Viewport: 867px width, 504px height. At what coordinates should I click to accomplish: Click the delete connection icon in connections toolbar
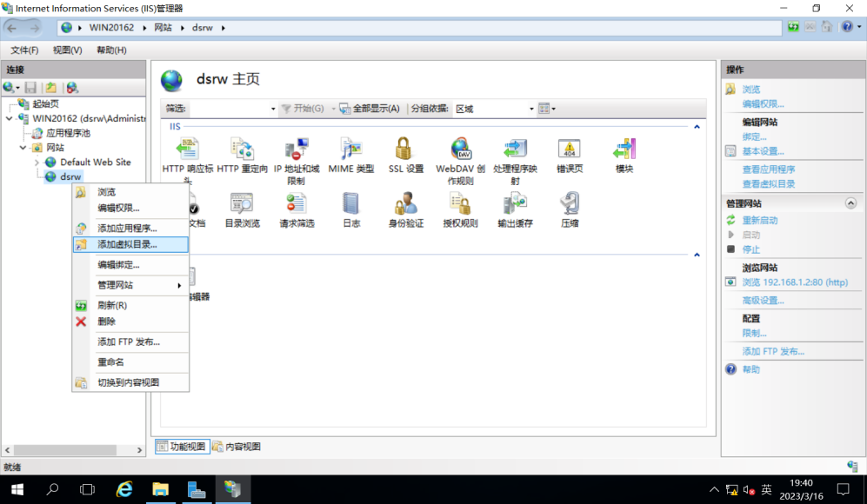coord(72,87)
